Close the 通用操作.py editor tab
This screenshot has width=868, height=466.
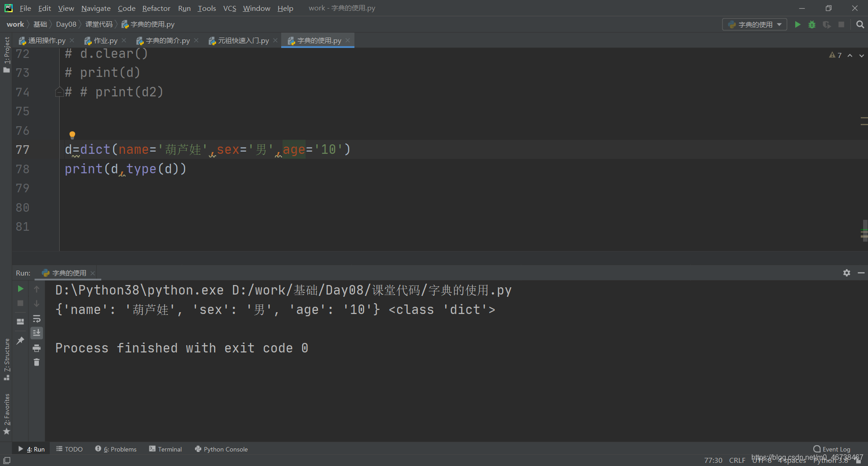pyautogui.click(x=72, y=40)
